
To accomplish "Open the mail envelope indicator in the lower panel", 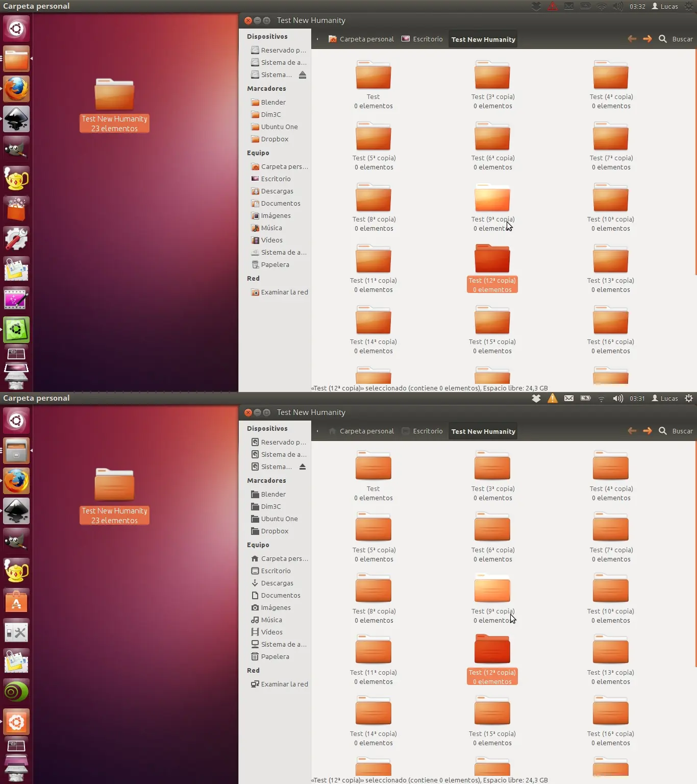I will 569,398.
